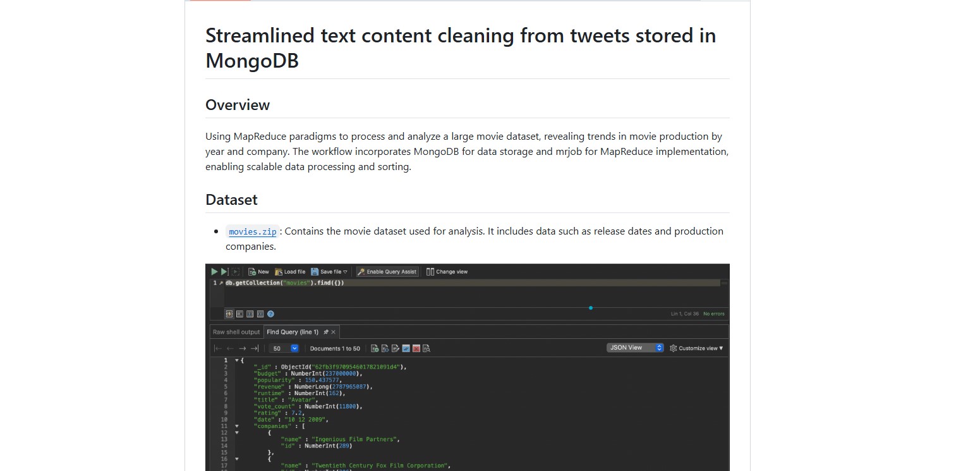980x471 pixels.
Task: Click the blue checkmark icon in results toolbar
Action: pos(406,348)
